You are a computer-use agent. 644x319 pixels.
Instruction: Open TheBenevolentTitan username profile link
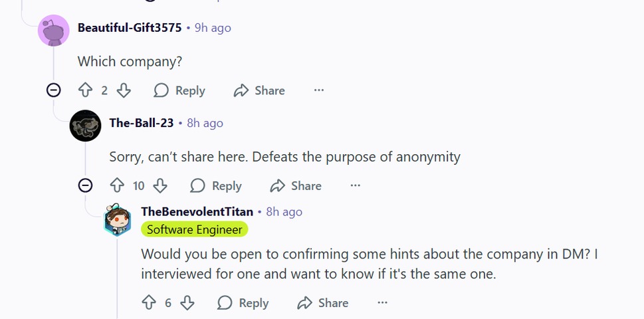[x=197, y=211]
